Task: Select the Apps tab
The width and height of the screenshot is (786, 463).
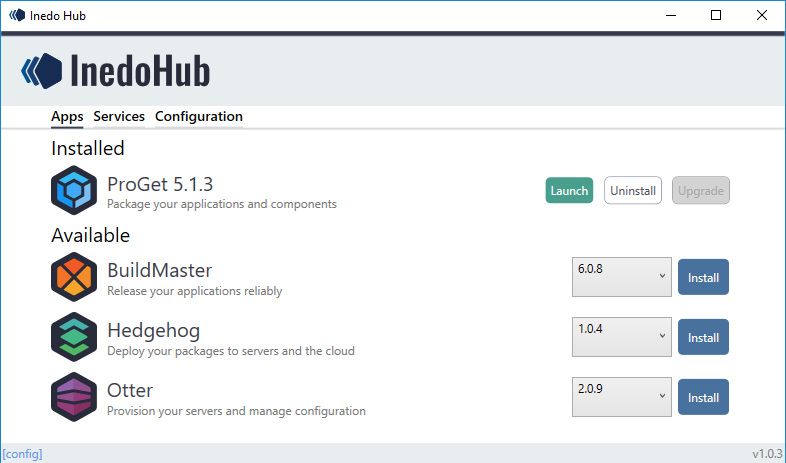Action: point(67,117)
